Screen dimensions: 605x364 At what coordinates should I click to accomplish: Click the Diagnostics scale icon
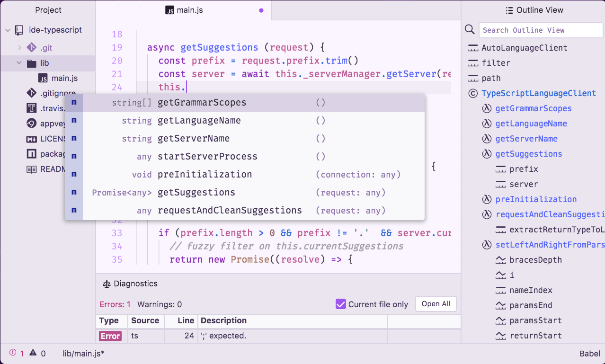point(107,284)
